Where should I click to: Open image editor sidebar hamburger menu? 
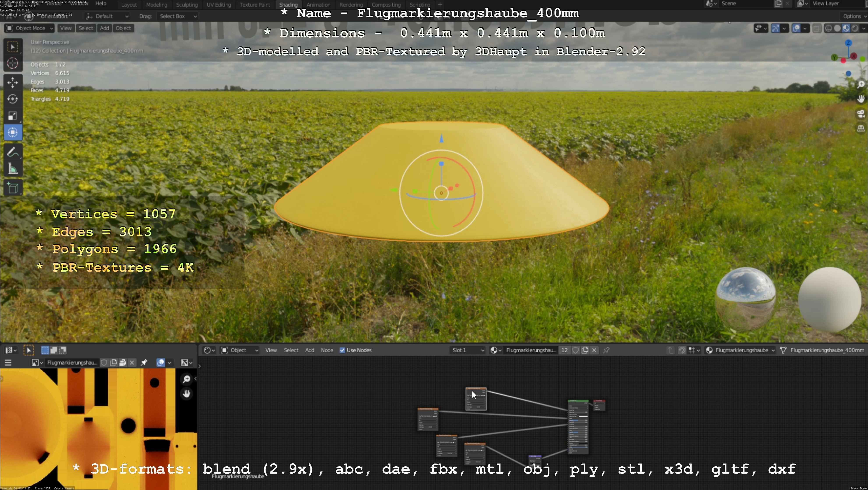pyautogui.click(x=8, y=363)
